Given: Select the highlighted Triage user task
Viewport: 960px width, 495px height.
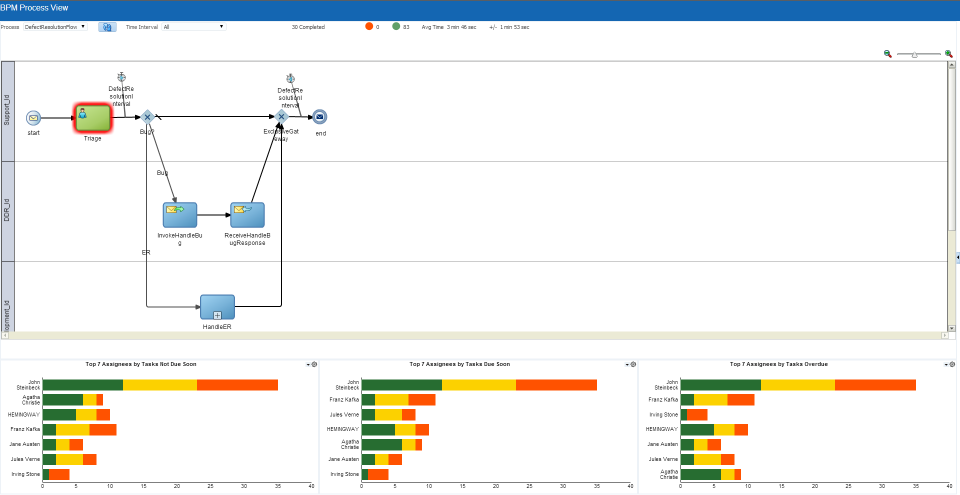Looking at the screenshot, I should (93, 118).
